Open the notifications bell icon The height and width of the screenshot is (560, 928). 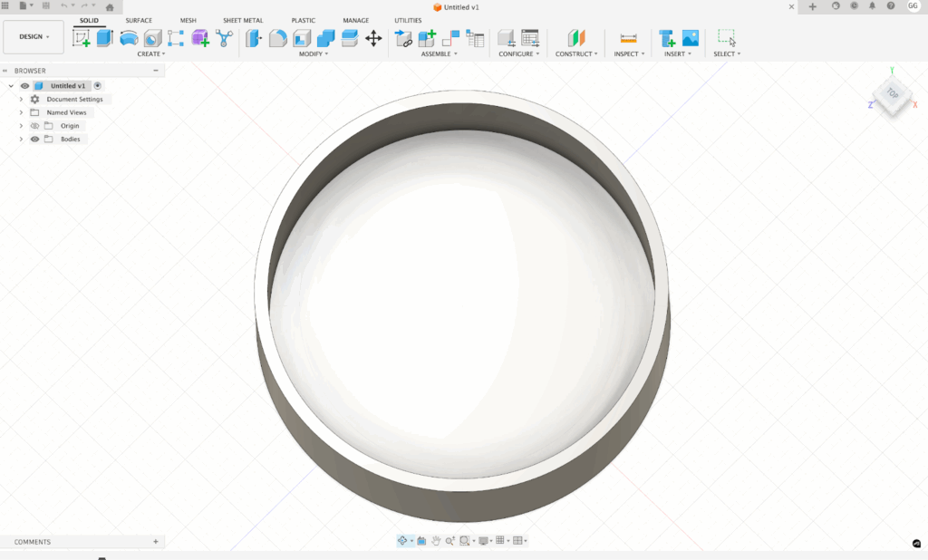click(872, 6)
